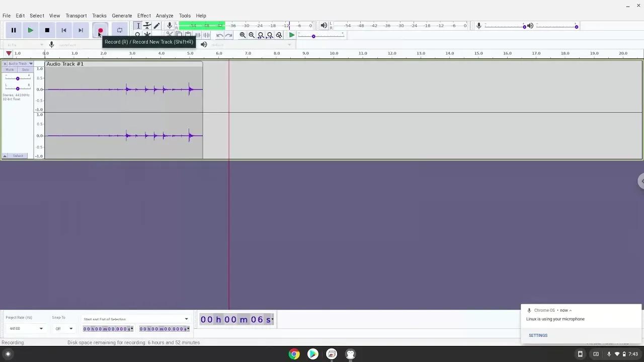The image size is (644, 362).
Task: Mute Audio Track #1
Action: click(x=10, y=69)
